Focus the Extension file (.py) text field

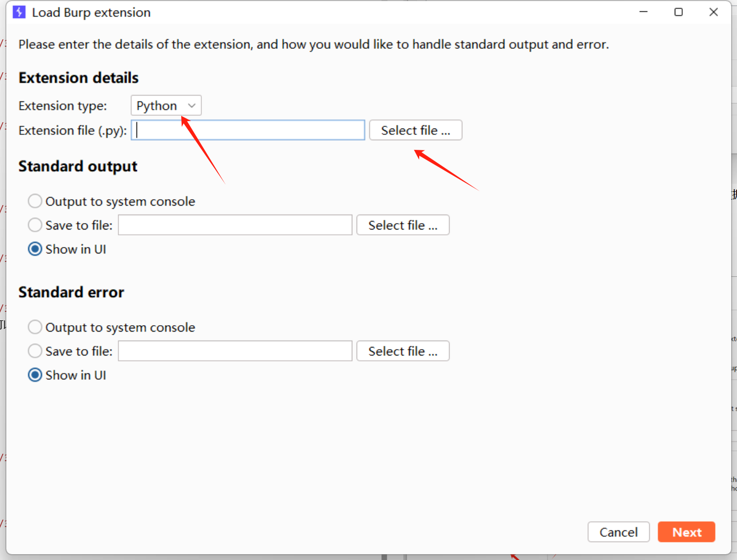pyautogui.click(x=248, y=130)
